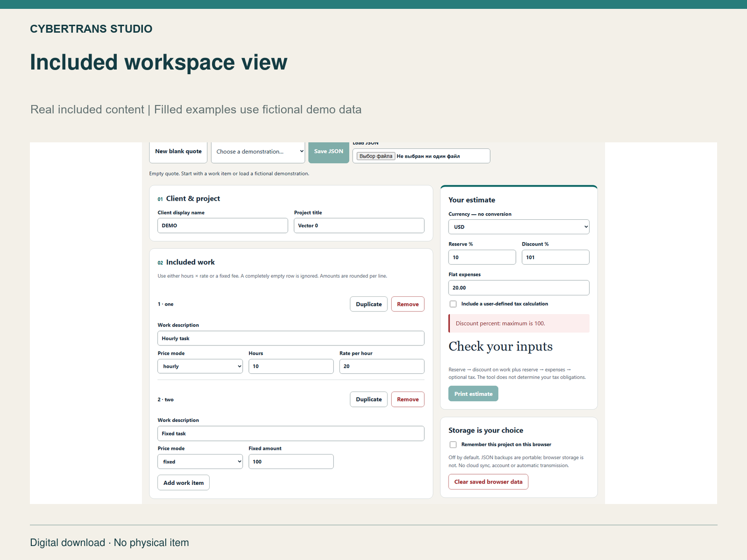747x560 pixels.
Task: Remove work item 1 · one
Action: coord(408,304)
